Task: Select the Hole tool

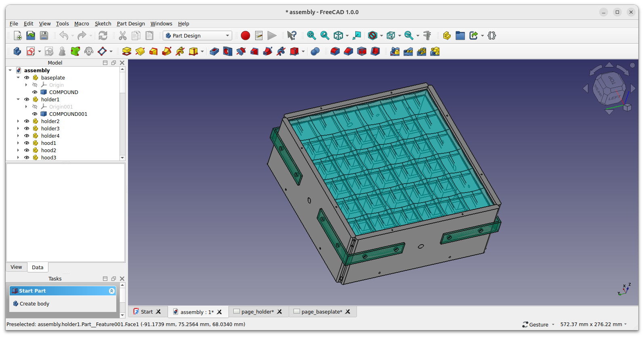Action: (228, 51)
